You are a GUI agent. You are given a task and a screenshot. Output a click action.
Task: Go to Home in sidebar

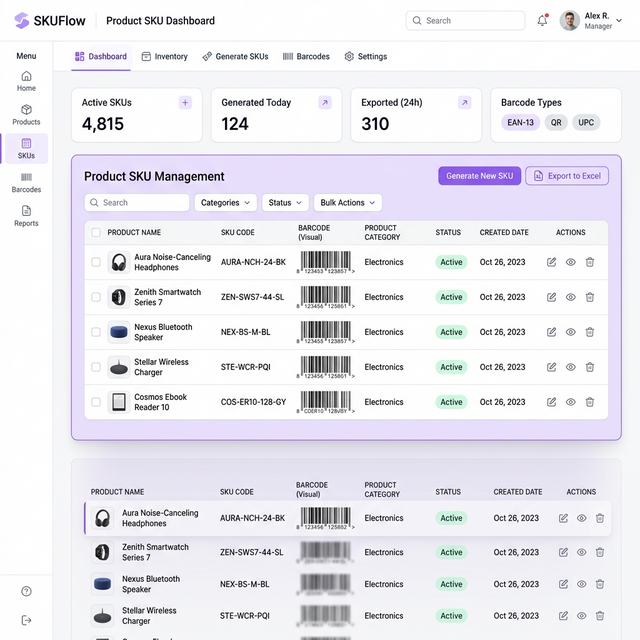tap(26, 81)
